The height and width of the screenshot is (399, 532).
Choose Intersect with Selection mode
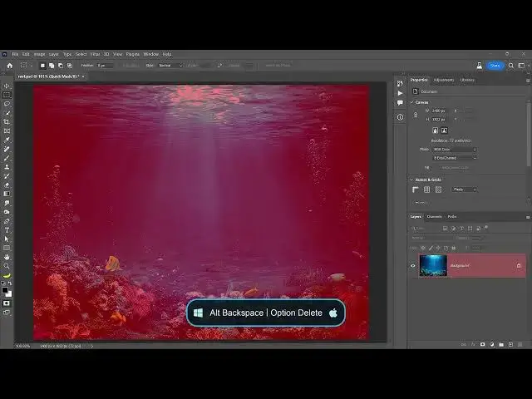[70, 66]
